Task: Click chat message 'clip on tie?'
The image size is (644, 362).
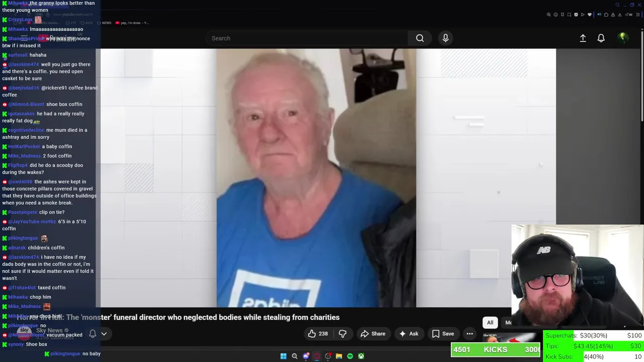Action: 52,212
